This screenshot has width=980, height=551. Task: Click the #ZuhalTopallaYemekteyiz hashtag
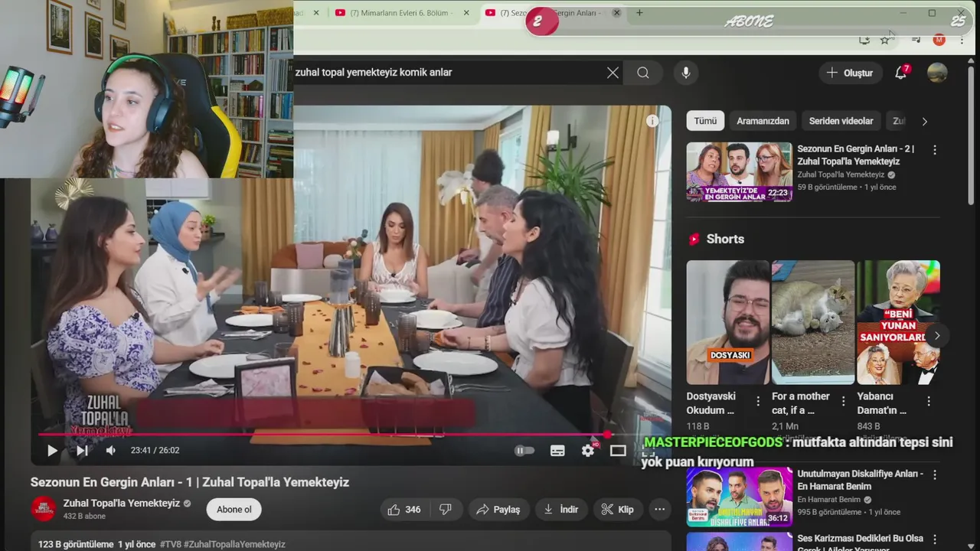click(234, 544)
